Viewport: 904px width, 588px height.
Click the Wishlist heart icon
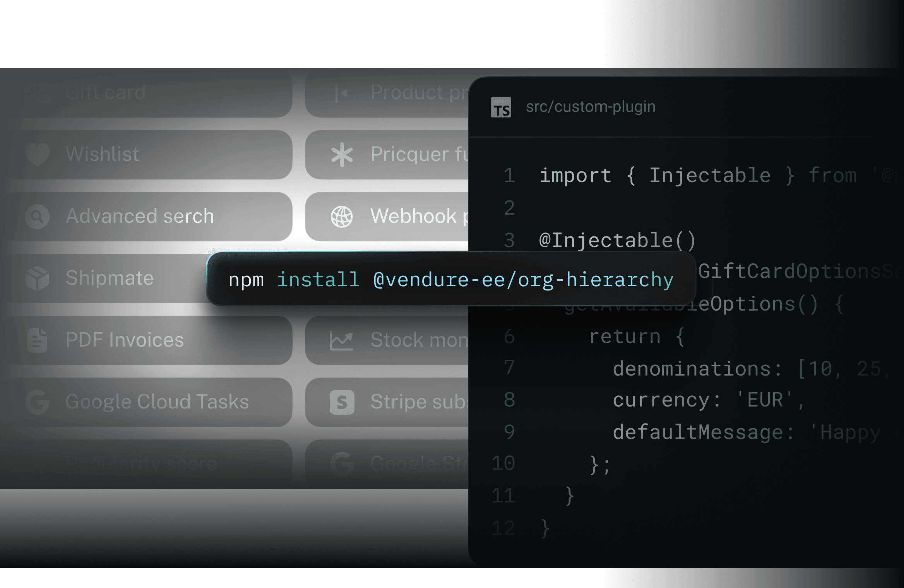tap(37, 154)
